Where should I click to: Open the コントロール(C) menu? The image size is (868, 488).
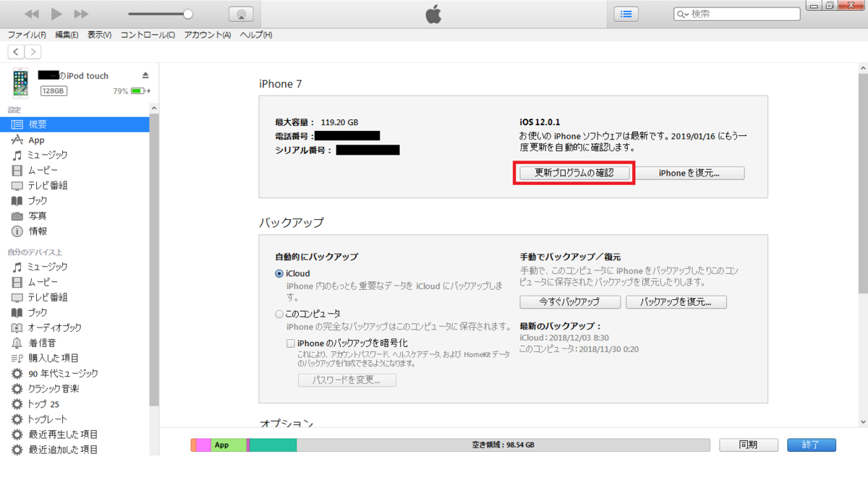pyautogui.click(x=148, y=35)
